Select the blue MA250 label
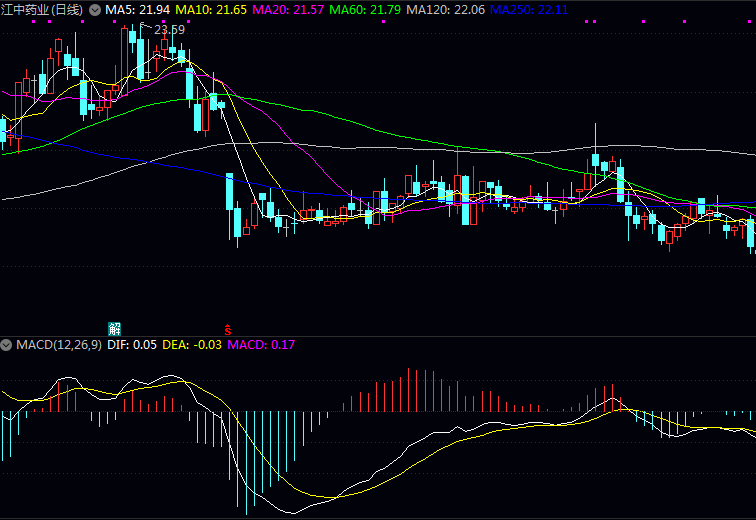The width and height of the screenshot is (756, 520). 528,9
